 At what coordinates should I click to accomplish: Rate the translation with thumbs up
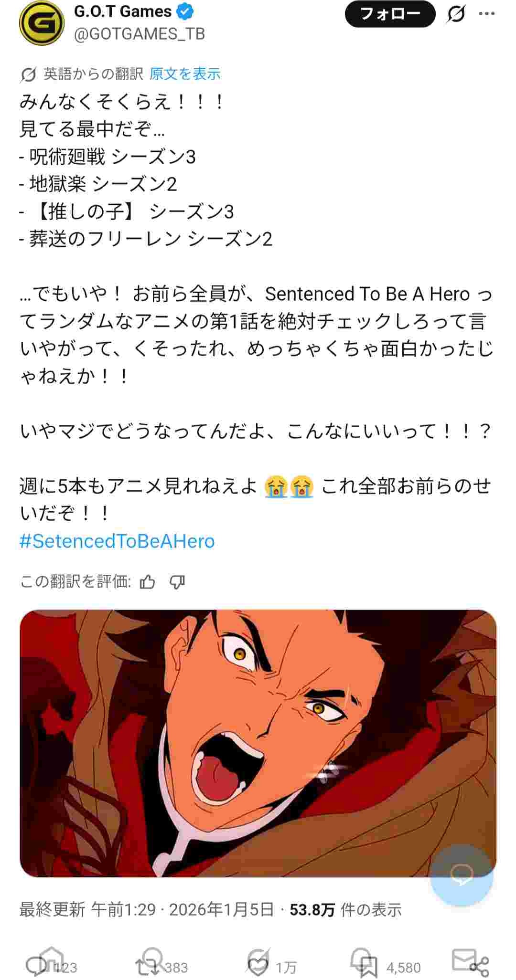(147, 582)
